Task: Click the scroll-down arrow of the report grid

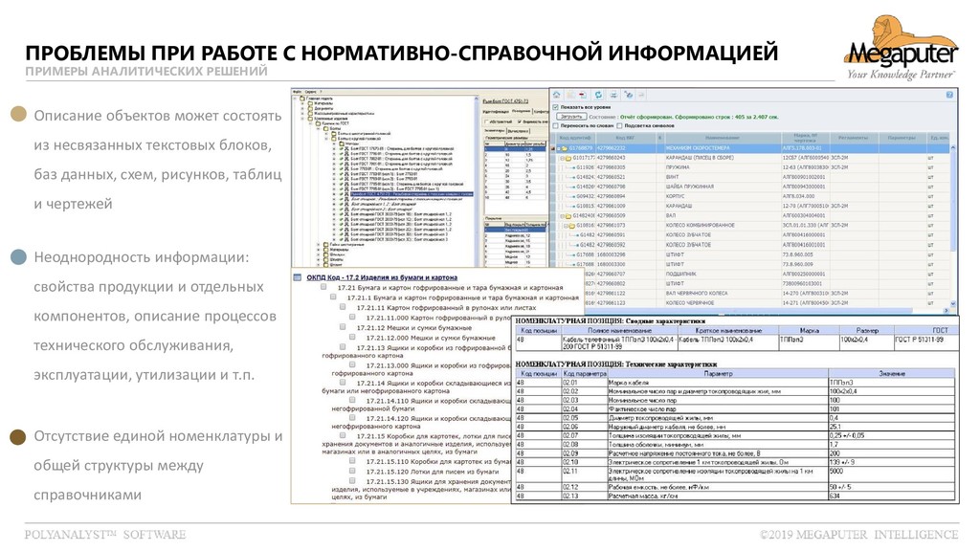Action: (953, 303)
